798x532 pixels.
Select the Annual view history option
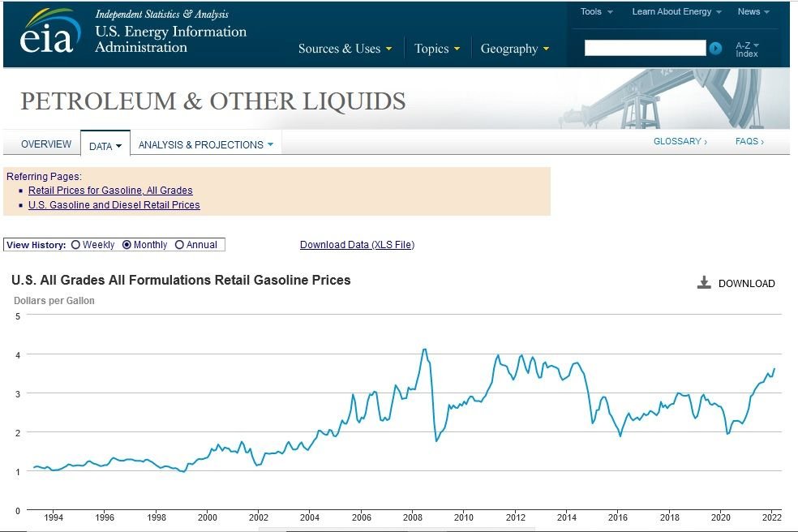point(179,245)
